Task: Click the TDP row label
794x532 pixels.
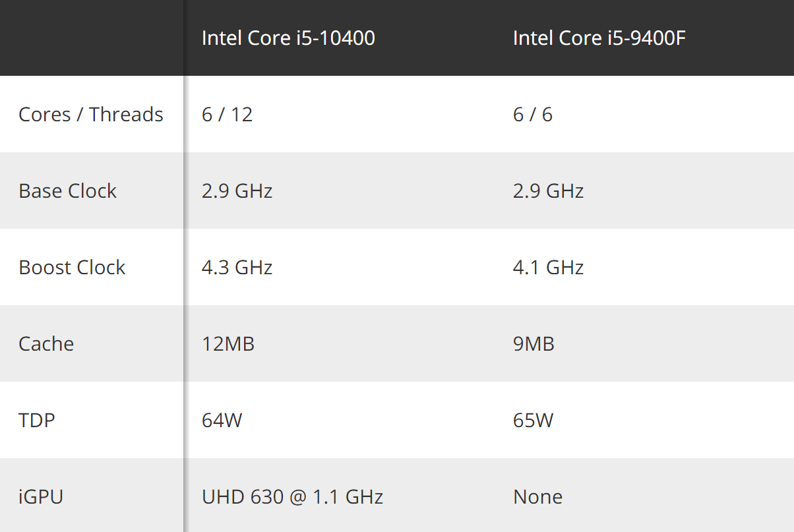Action: (37, 421)
